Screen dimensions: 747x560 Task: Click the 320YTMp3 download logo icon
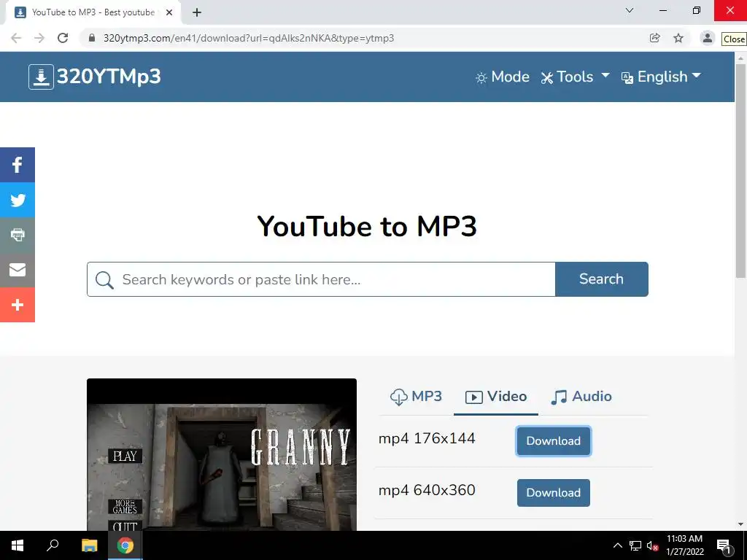click(x=41, y=77)
